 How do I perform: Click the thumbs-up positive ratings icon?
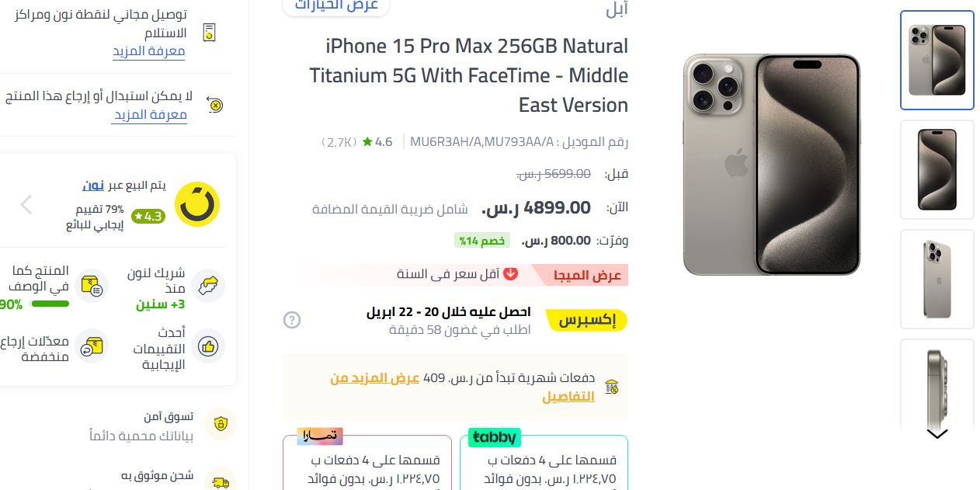click(208, 346)
